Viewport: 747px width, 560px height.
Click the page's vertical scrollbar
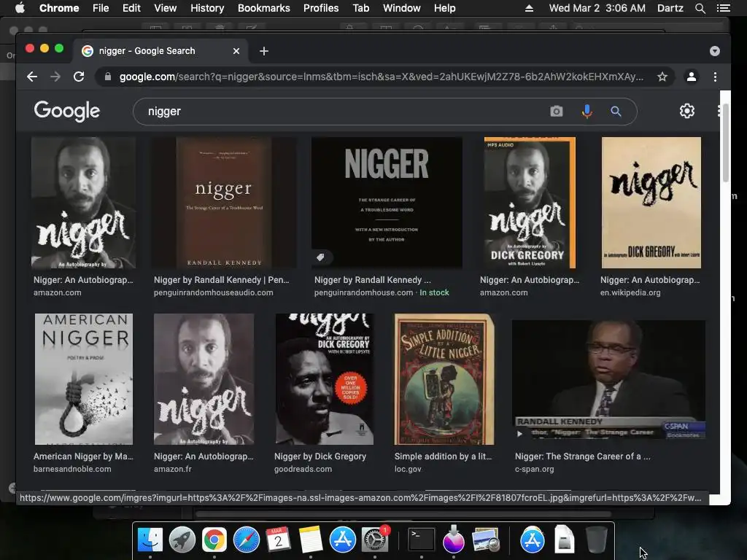[x=726, y=143]
